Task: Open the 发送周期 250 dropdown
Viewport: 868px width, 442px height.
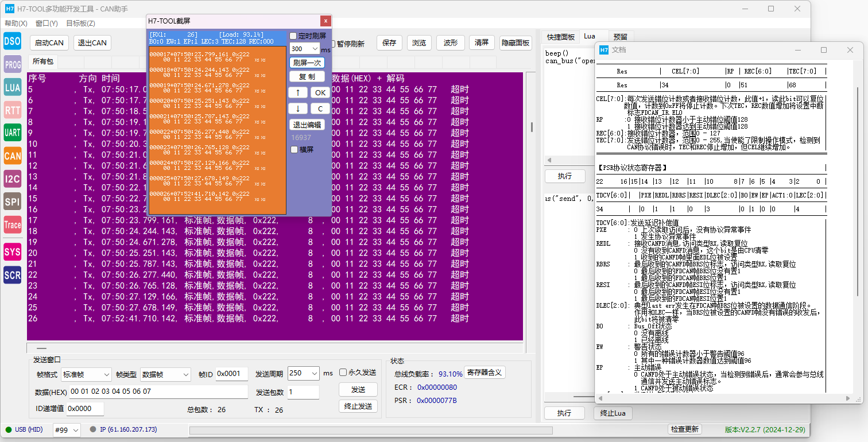Action: [303, 373]
